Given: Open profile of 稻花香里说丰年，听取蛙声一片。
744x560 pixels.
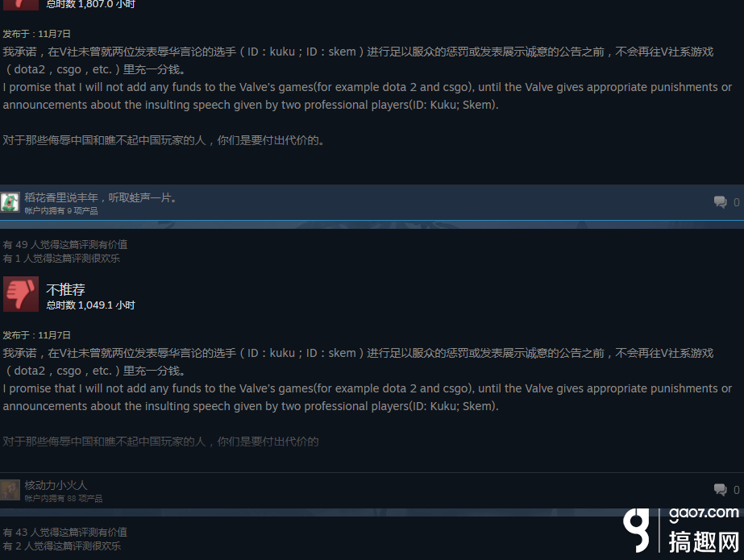Looking at the screenshot, I should pyautogui.click(x=102, y=197).
